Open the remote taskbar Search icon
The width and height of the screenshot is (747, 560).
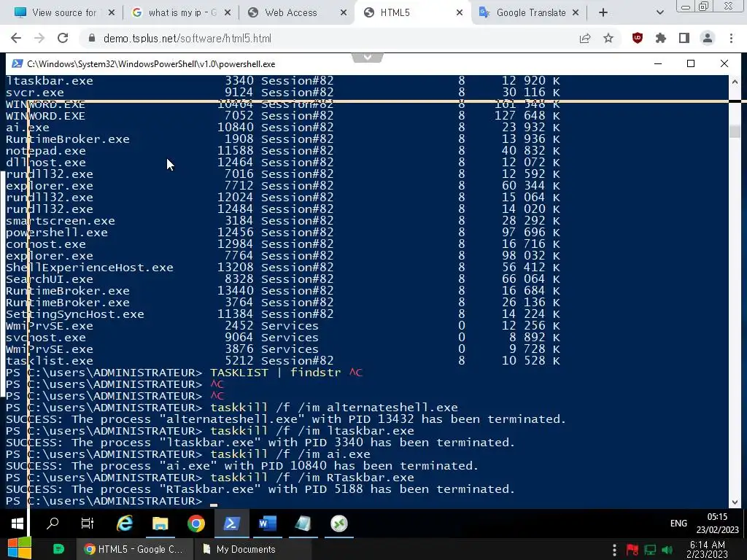(x=53, y=524)
